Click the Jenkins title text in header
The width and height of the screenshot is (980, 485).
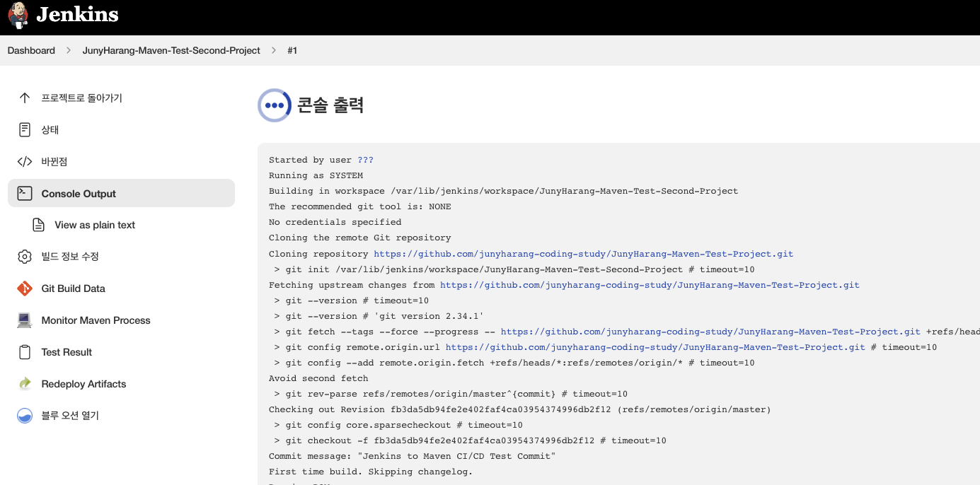[x=77, y=14]
